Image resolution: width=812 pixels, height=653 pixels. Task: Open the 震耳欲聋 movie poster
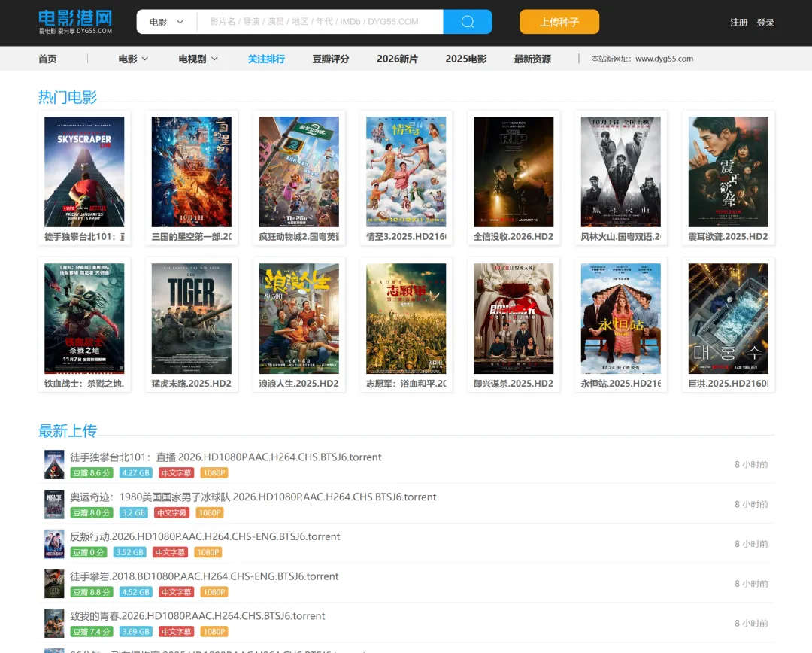[x=728, y=172]
